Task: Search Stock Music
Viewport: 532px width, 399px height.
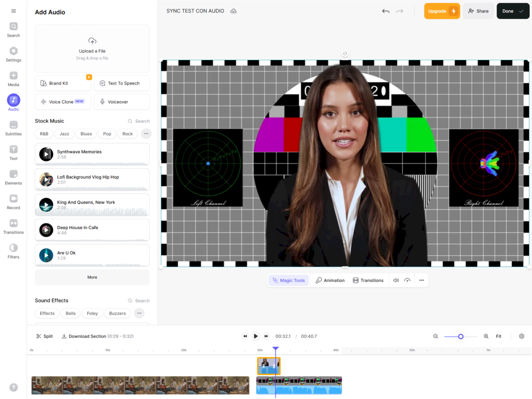Action: [139, 121]
